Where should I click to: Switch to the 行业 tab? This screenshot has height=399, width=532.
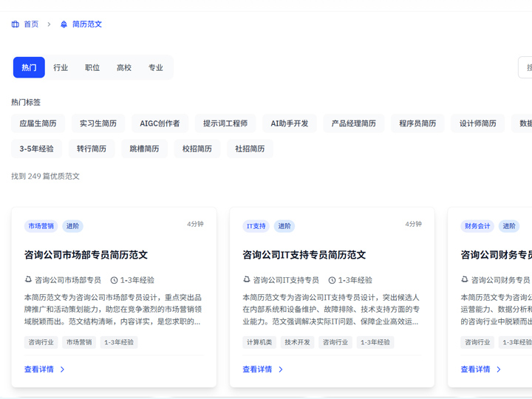point(61,67)
